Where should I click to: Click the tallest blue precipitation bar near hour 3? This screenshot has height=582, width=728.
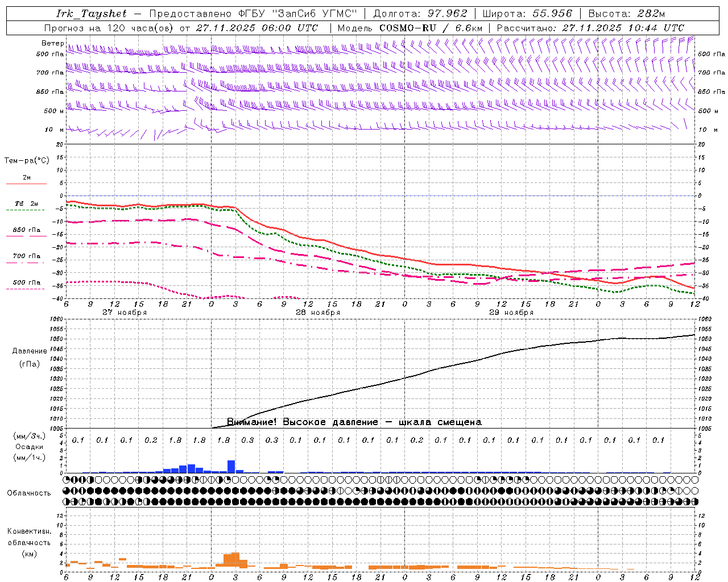(x=231, y=467)
